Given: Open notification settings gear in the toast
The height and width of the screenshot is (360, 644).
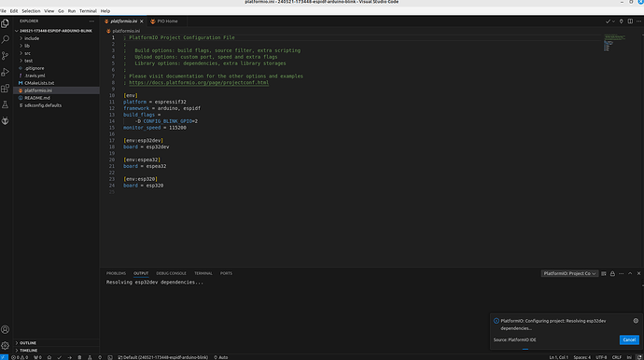Looking at the screenshot, I should [636, 321].
